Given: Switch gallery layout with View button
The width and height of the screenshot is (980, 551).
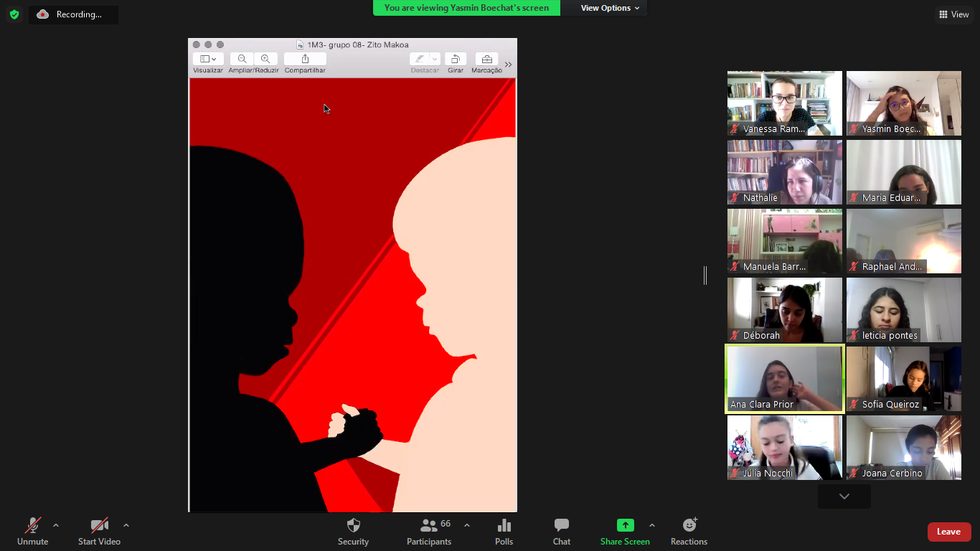Looking at the screenshot, I should [x=953, y=14].
